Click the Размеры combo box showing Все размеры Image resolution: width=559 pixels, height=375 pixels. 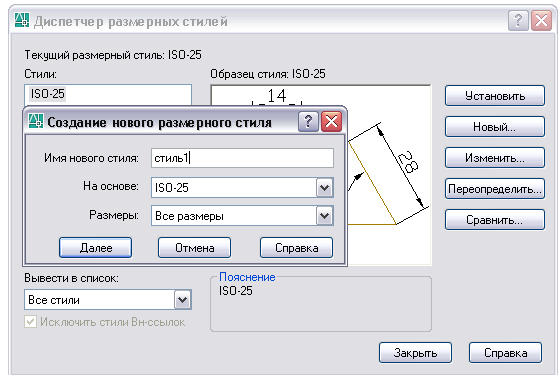coord(242,216)
